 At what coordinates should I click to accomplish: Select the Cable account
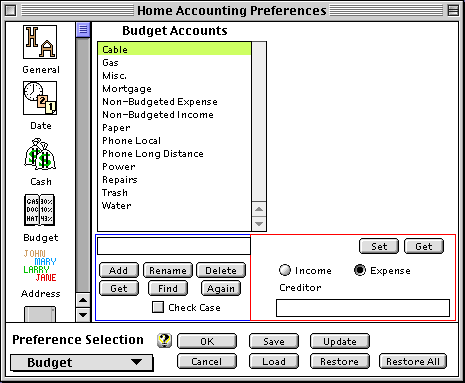pyautogui.click(x=174, y=49)
